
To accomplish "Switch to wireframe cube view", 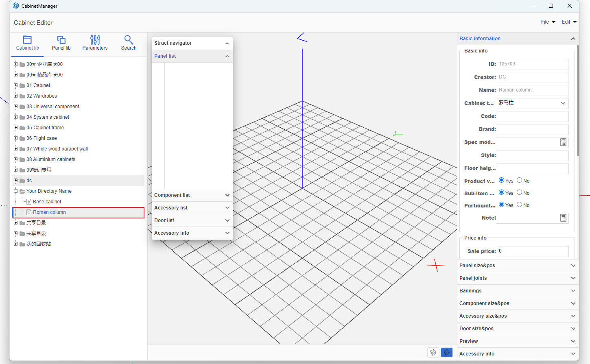I will coord(433,352).
